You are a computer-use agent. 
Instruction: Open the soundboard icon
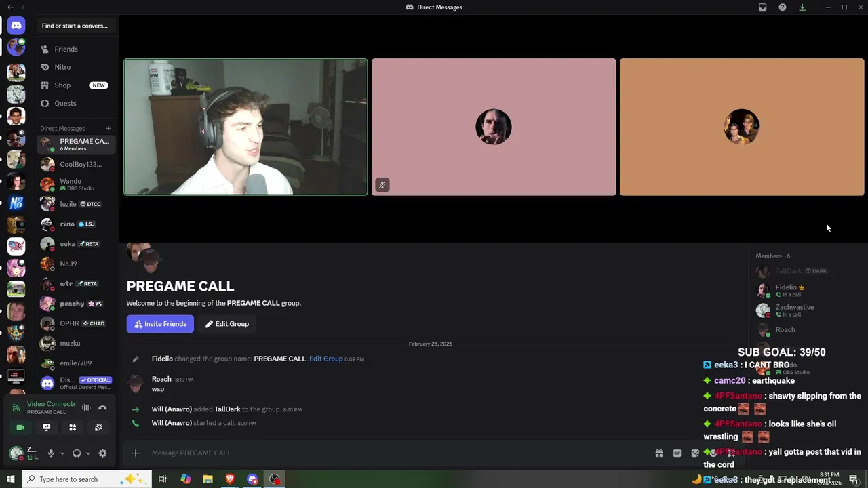[x=98, y=427]
